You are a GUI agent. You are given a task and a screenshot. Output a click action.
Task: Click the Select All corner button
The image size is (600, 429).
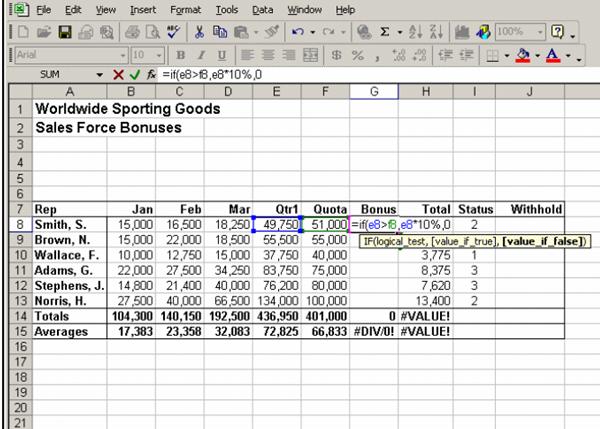tap(21, 92)
